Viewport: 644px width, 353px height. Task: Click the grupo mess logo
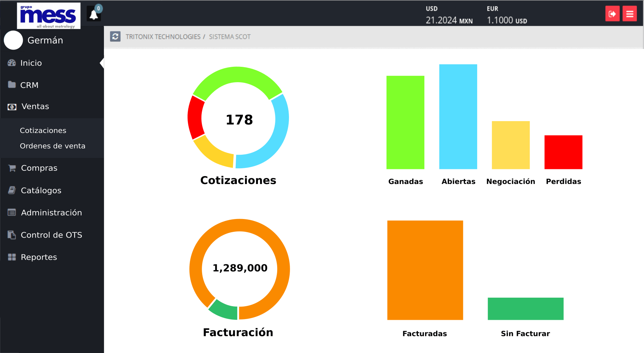coord(49,16)
